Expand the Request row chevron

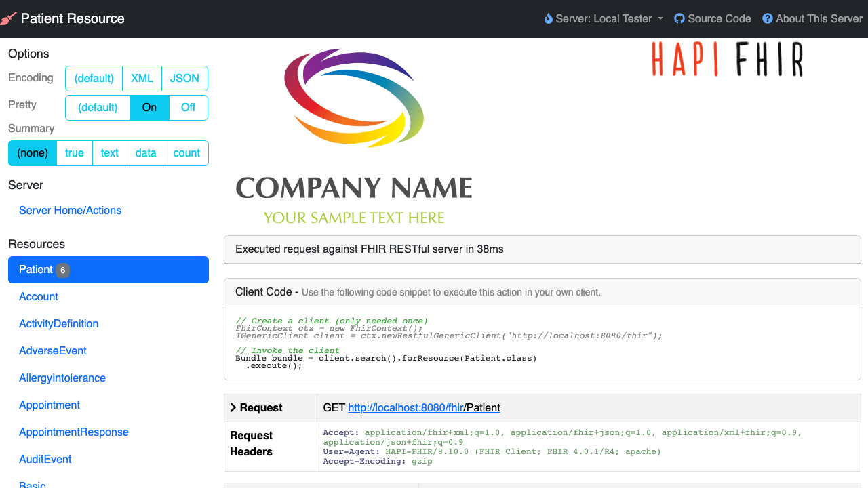(233, 408)
